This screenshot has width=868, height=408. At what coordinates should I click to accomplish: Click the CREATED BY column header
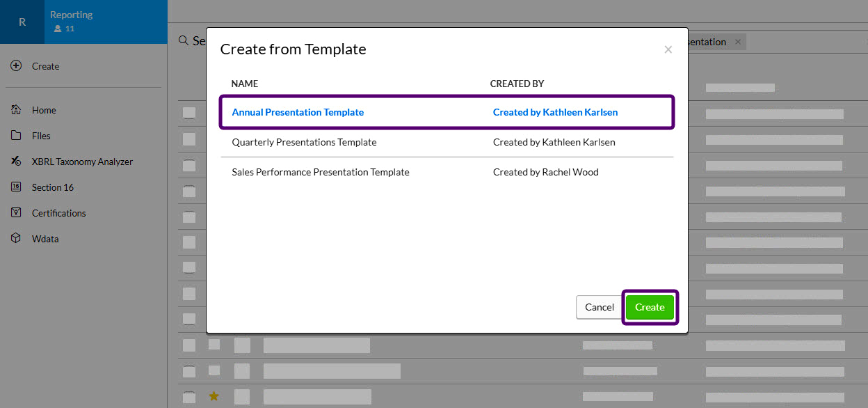tap(517, 84)
